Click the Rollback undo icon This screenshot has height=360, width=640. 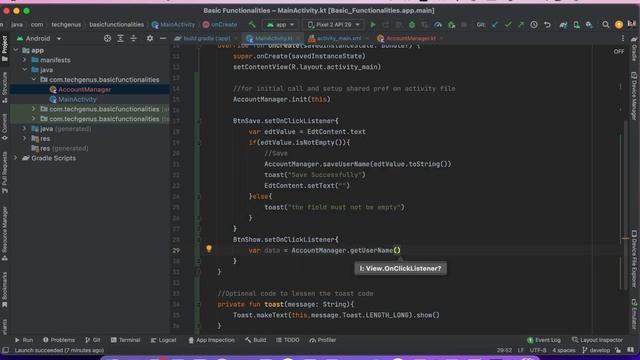(547, 25)
